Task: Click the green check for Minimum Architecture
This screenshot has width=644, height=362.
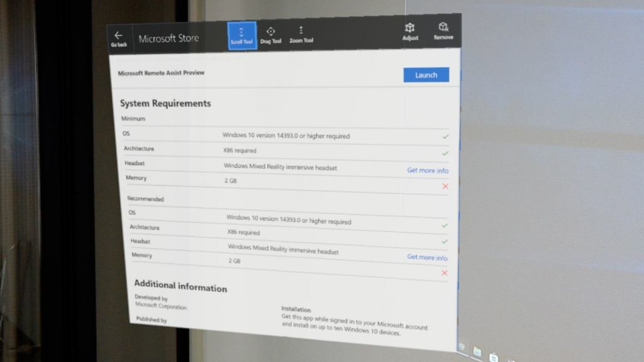Action: [x=445, y=153]
